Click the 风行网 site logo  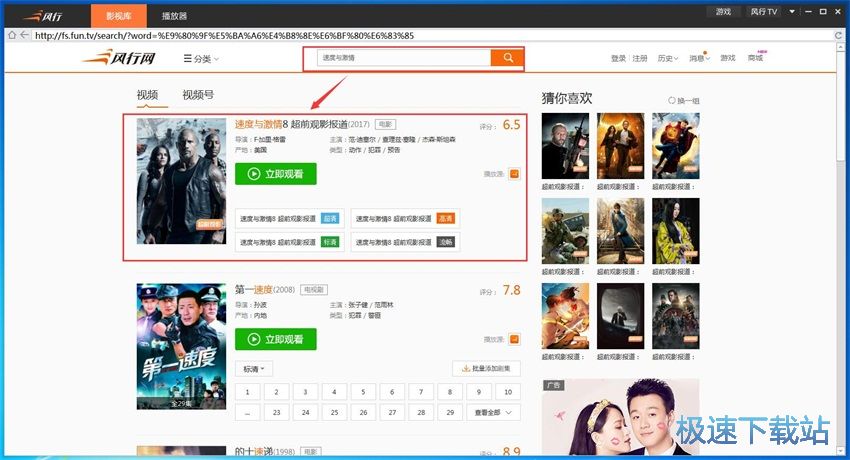tap(120, 57)
